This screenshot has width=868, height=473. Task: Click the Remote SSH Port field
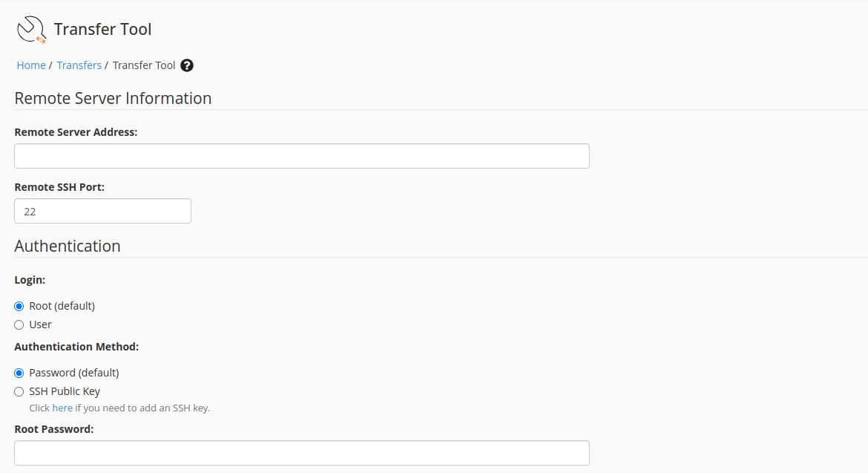102,211
